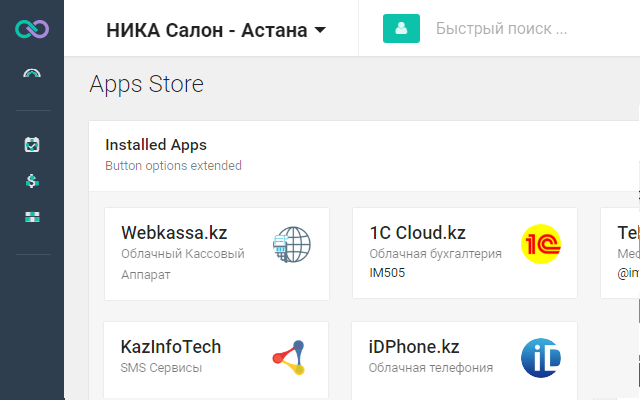The height and width of the screenshot is (400, 640).
Task: Click the iDPhone.kz blue logo
Action: coord(541,358)
